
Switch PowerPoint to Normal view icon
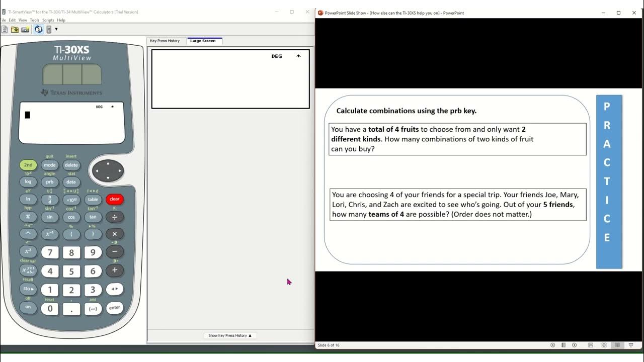pos(590,345)
